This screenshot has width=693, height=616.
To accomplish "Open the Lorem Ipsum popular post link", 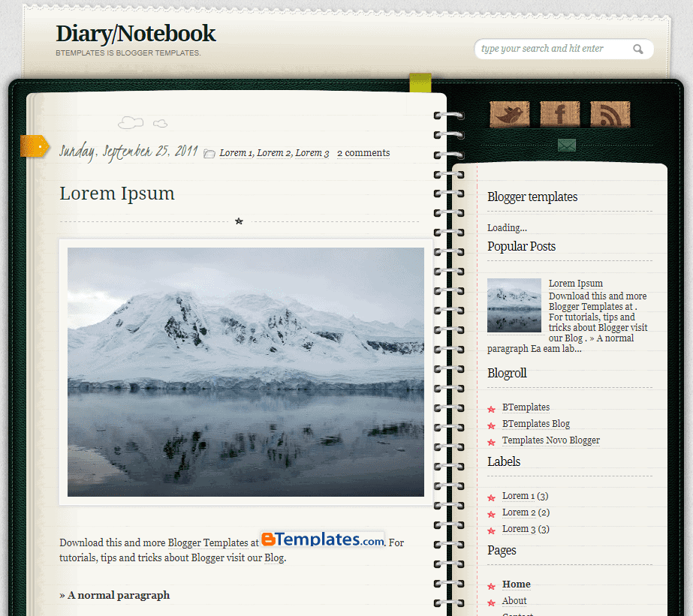I will [575, 283].
